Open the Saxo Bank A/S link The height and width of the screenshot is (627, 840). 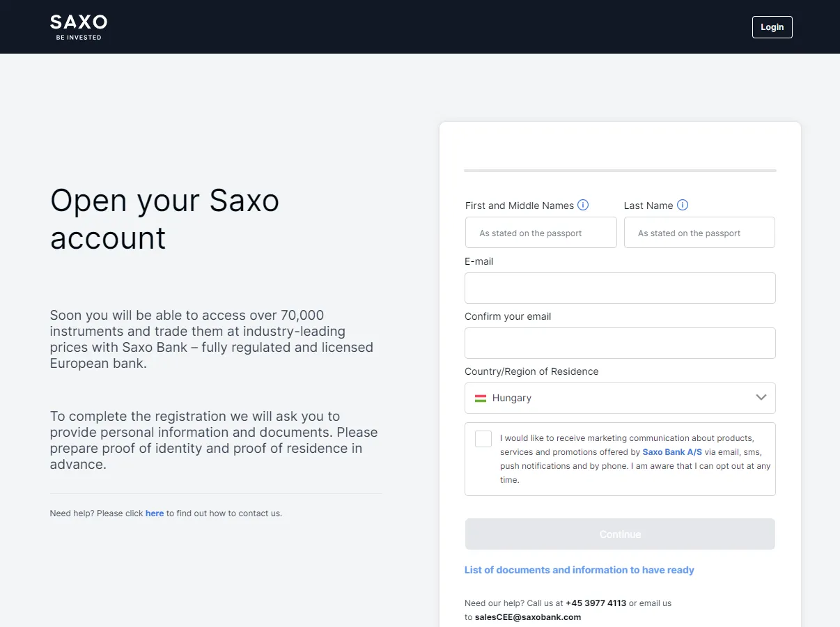(672, 452)
